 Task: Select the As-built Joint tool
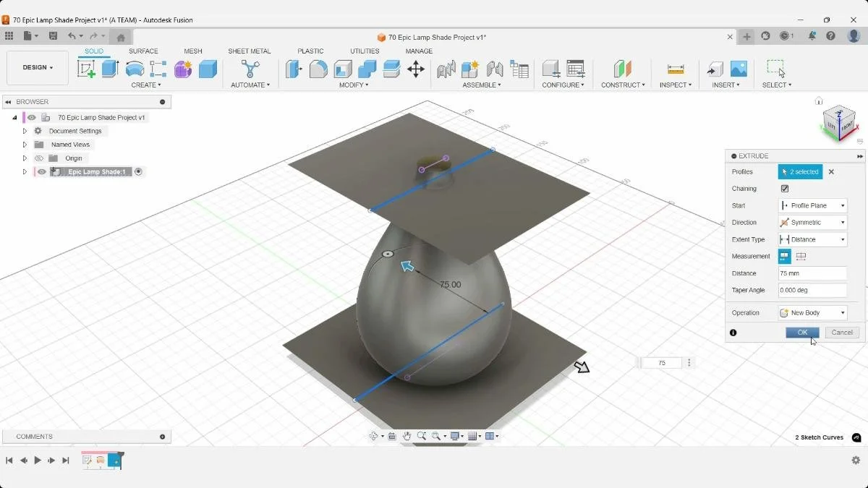495,69
